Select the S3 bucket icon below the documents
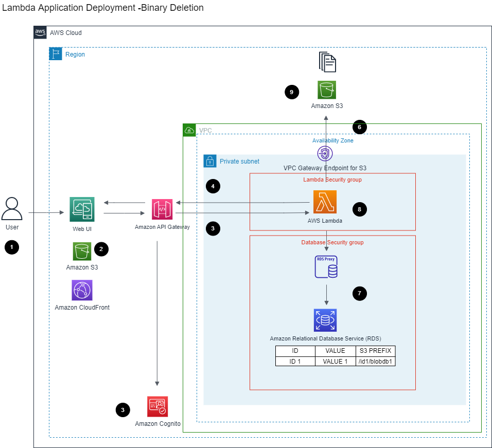Screen dimensions: 492x448 pos(327,90)
